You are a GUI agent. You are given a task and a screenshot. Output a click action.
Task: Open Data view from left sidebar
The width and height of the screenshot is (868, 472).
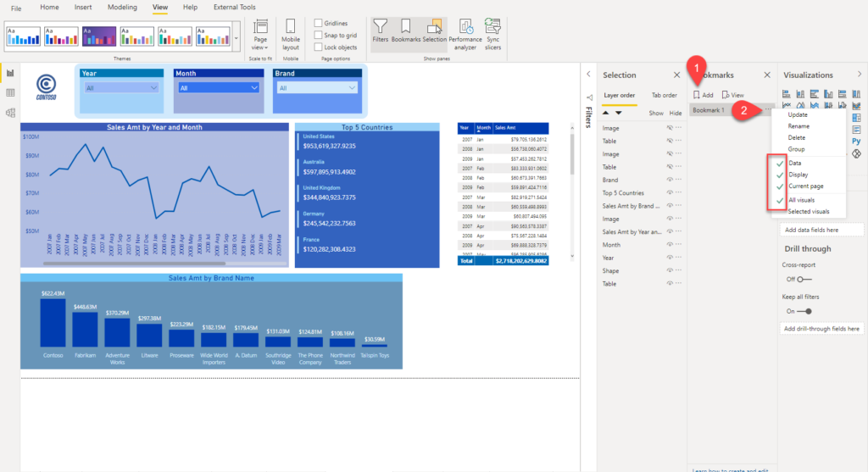tap(10, 93)
